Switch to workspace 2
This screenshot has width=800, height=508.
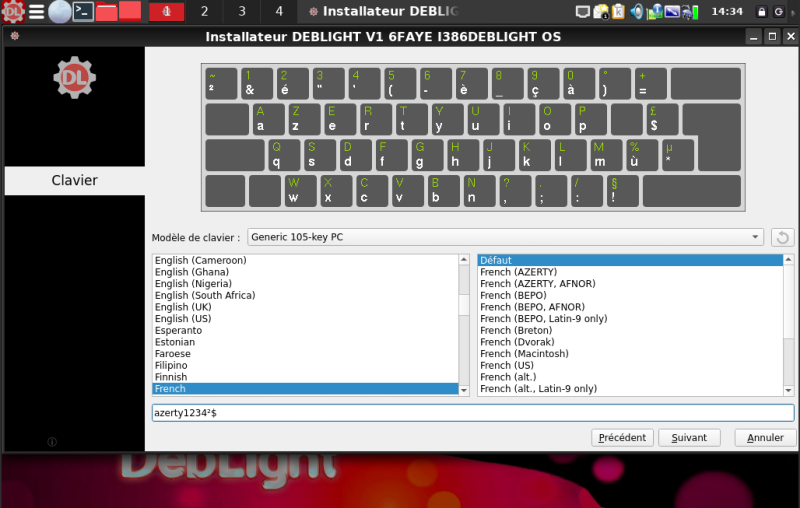[x=204, y=12]
